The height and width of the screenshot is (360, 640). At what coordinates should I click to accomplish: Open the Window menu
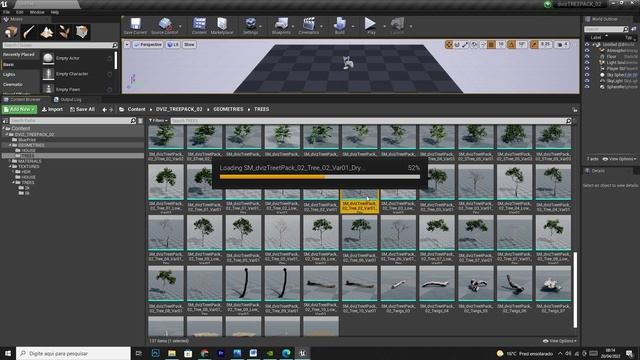coord(37,12)
